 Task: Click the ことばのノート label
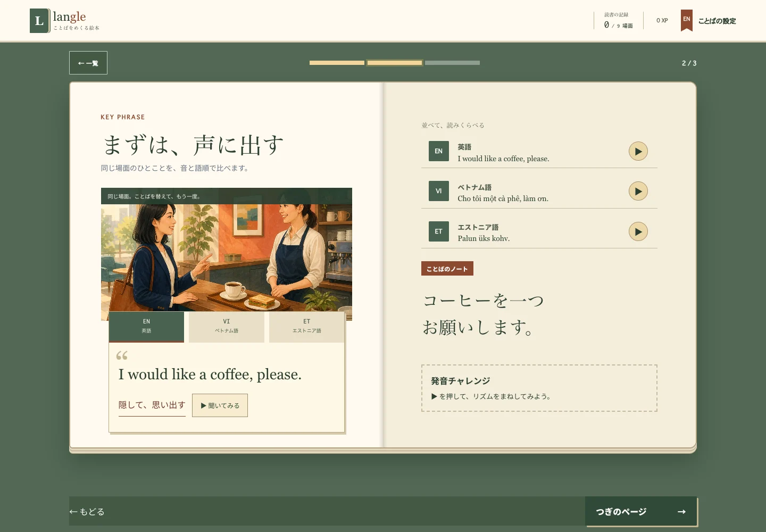pos(447,269)
